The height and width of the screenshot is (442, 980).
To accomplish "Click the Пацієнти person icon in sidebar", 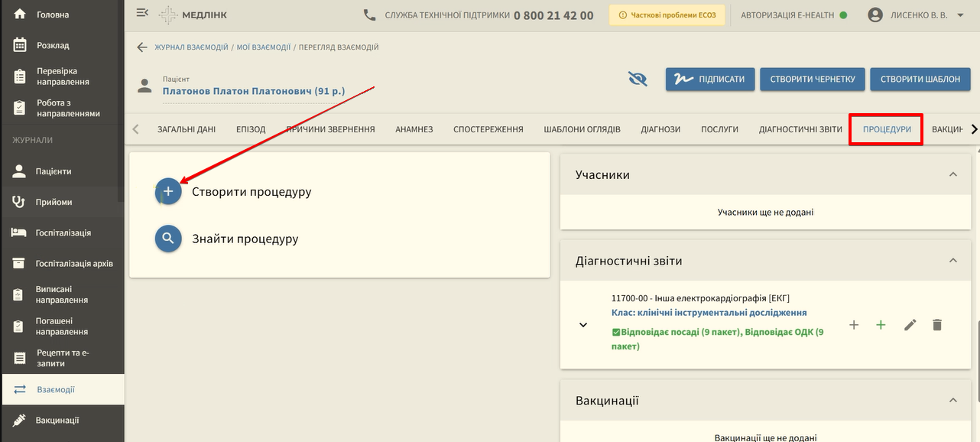I will tap(20, 171).
